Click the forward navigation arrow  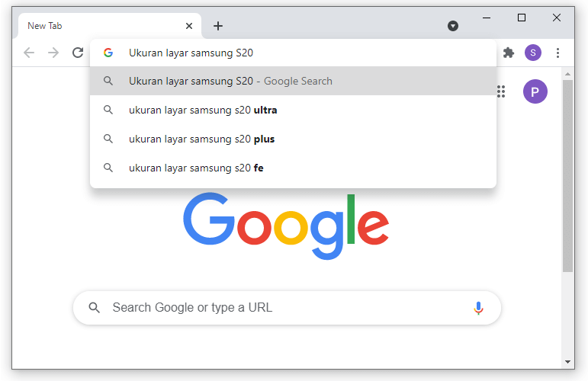click(x=53, y=53)
